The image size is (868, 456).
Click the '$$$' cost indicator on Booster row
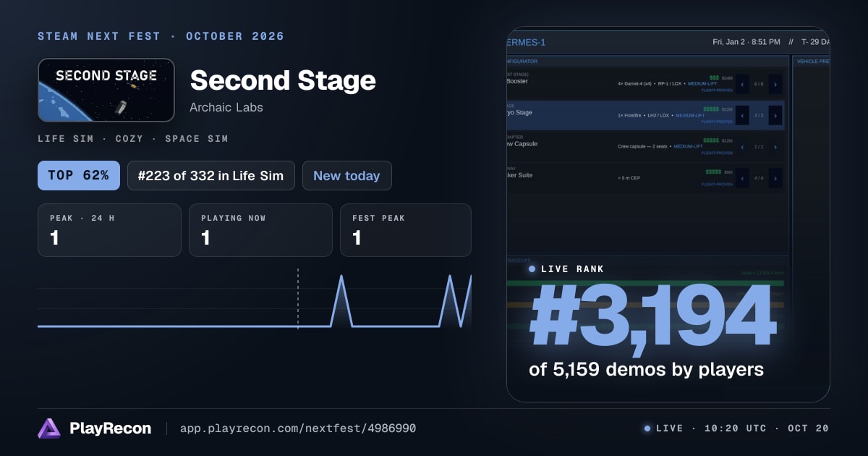tap(714, 77)
